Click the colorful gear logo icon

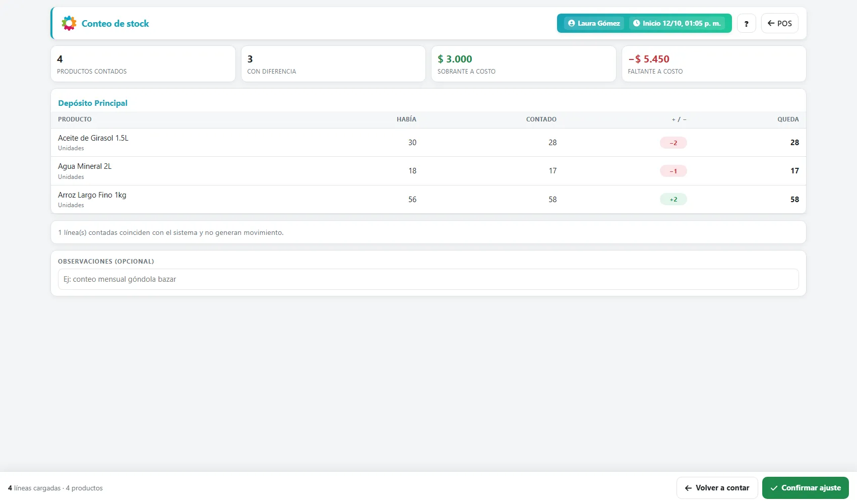coord(69,23)
